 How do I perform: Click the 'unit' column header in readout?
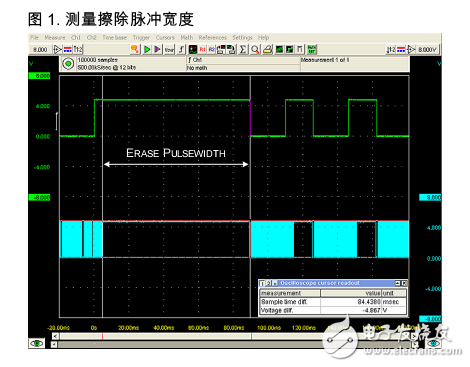[x=394, y=293]
